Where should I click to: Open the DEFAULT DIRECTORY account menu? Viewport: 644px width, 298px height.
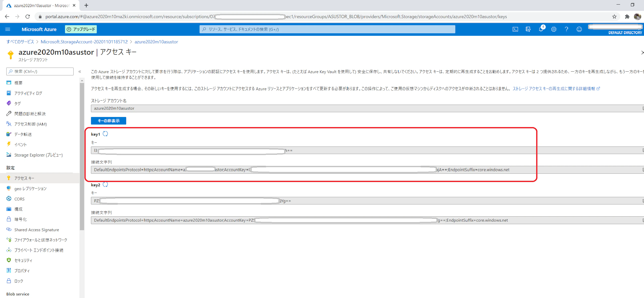tap(616, 29)
